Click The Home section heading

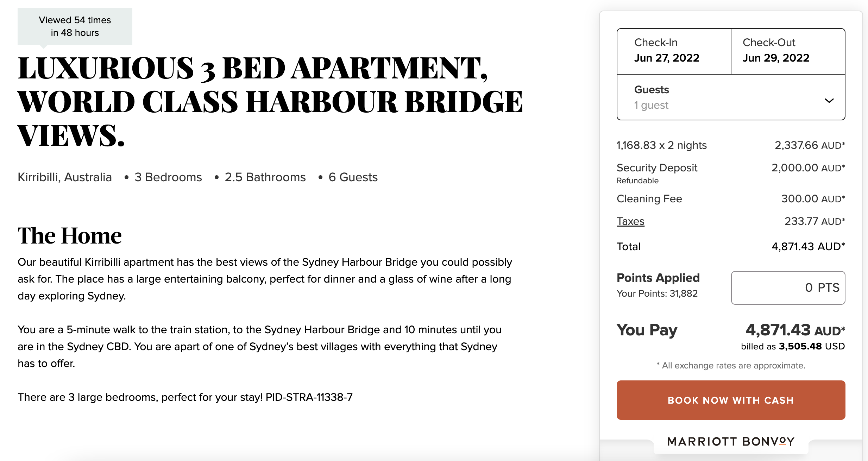70,235
